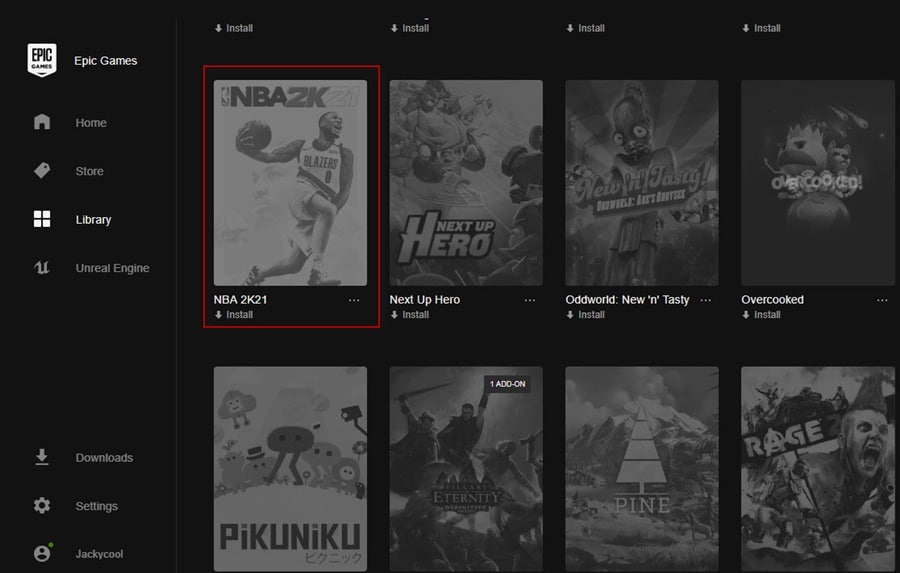Click the Downloads arrow icon

click(x=42, y=457)
